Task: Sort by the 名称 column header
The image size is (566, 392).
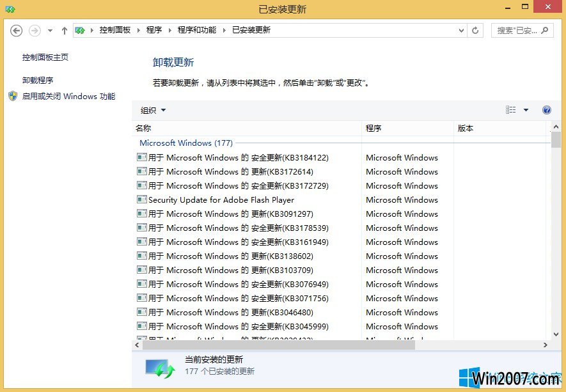Action: [246, 128]
